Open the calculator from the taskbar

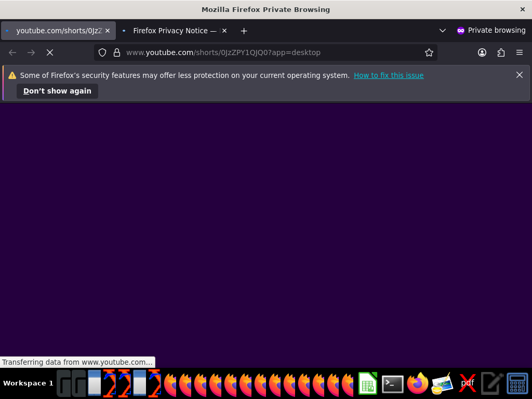click(517, 383)
